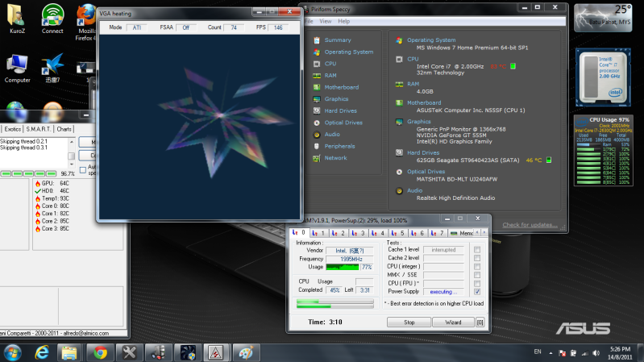Open Hard Drives section in Speccy
This screenshot has height=362, width=644.
tap(340, 110)
